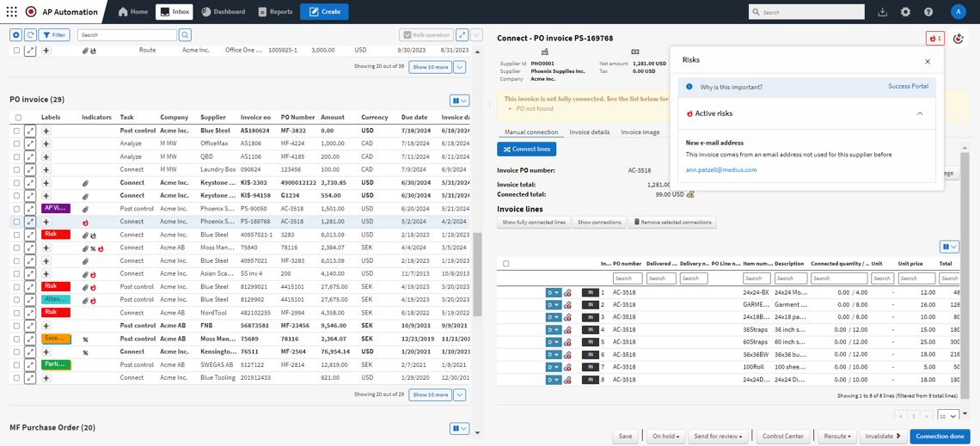The image size is (980, 446).
Task: Click unlink icon on invoice line 1
Action: pos(567,292)
